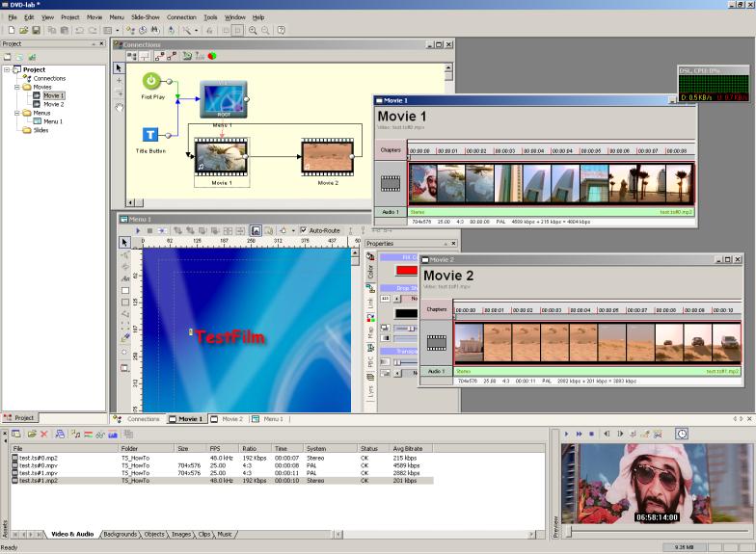
Task: Collapse the root Project tree node
Action: point(7,69)
